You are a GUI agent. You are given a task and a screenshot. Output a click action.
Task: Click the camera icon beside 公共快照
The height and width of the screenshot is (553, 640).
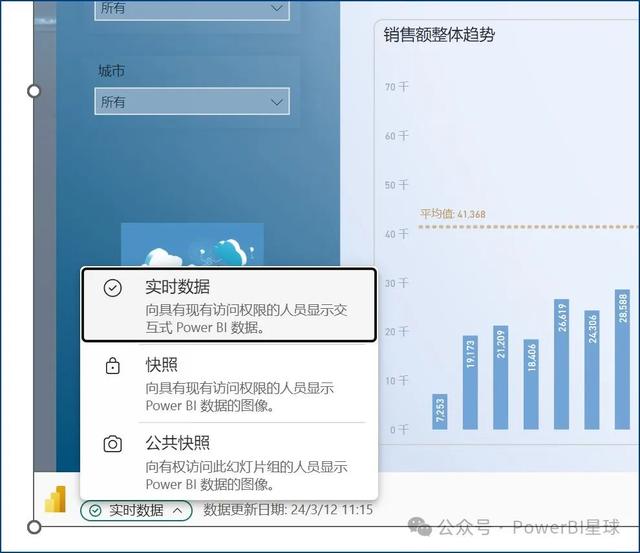point(113,444)
